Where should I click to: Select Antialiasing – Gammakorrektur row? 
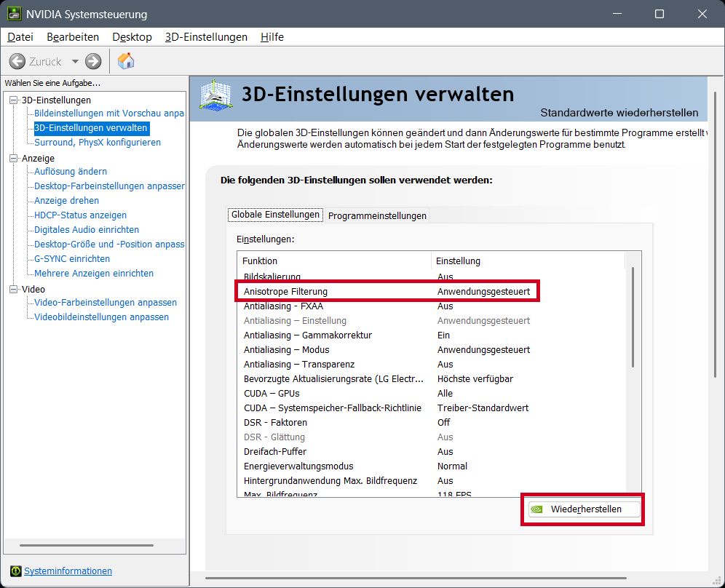(432, 335)
